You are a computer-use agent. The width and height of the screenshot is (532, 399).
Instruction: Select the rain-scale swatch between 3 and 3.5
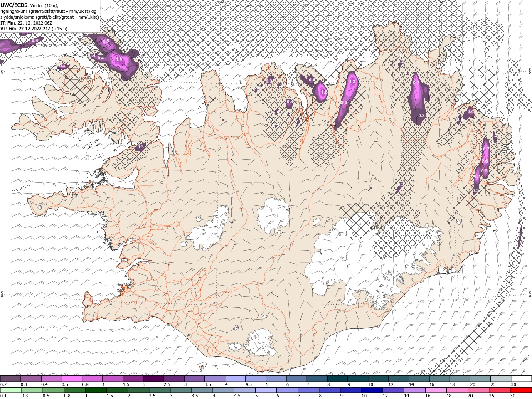pyautogui.click(x=180, y=390)
